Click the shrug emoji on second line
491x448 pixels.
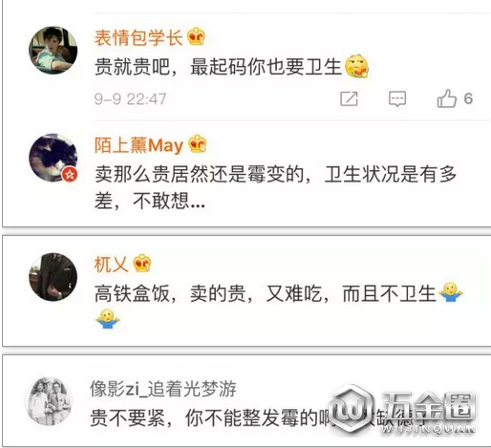coord(107,319)
